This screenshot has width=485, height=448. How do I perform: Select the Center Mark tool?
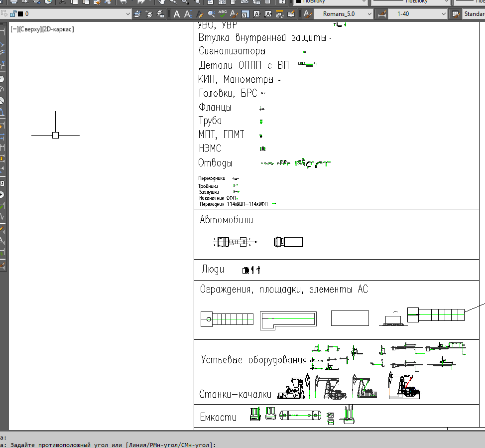tap(2, 195)
